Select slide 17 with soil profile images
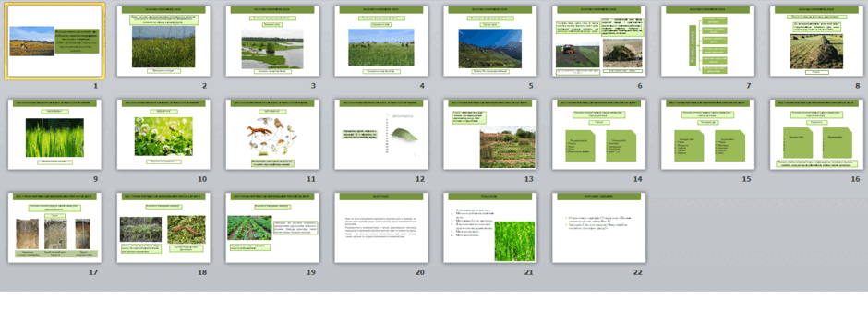This screenshot has width=868, height=336. point(54,227)
